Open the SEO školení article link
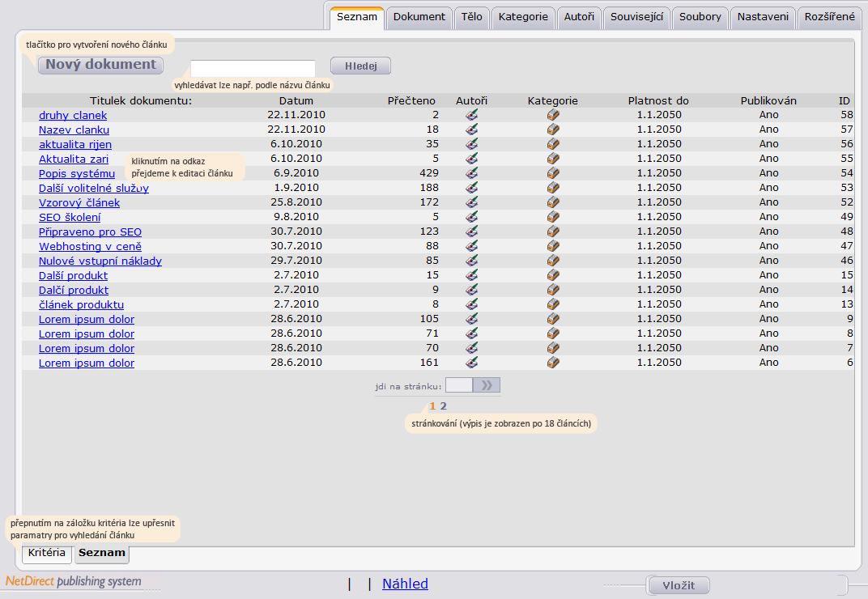Viewport: 868px width, 599px height. tap(70, 217)
